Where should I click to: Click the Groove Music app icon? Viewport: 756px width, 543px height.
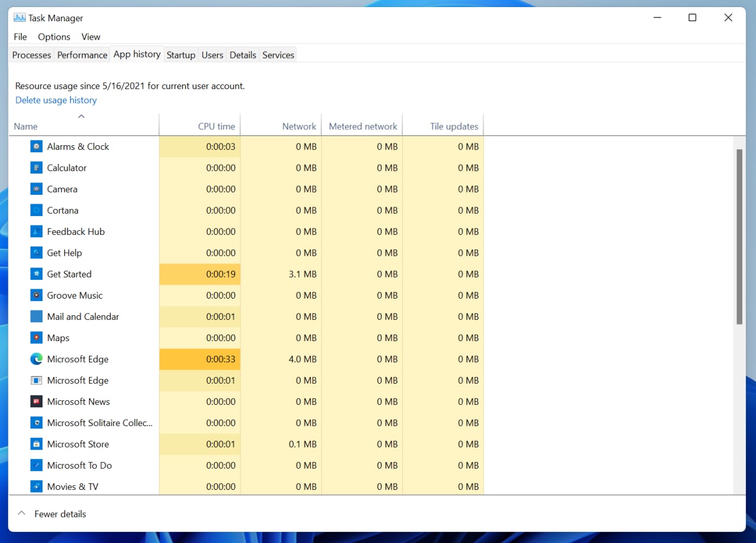[x=37, y=295]
